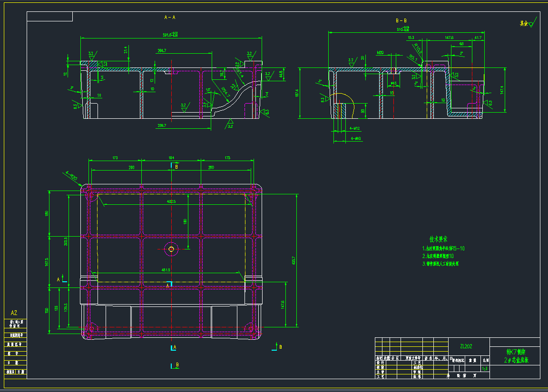The image size is (548, 392).
Task: Click the part name 2#芯盒底板 in title block
Action: coord(515,360)
